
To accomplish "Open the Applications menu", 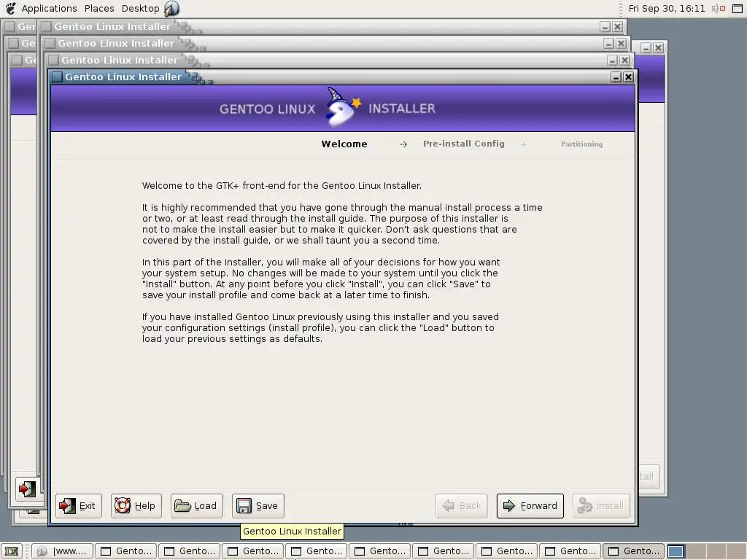I will click(x=49, y=8).
